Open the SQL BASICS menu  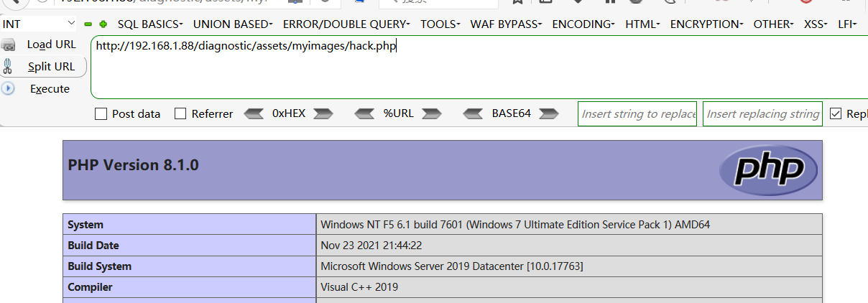click(x=150, y=24)
